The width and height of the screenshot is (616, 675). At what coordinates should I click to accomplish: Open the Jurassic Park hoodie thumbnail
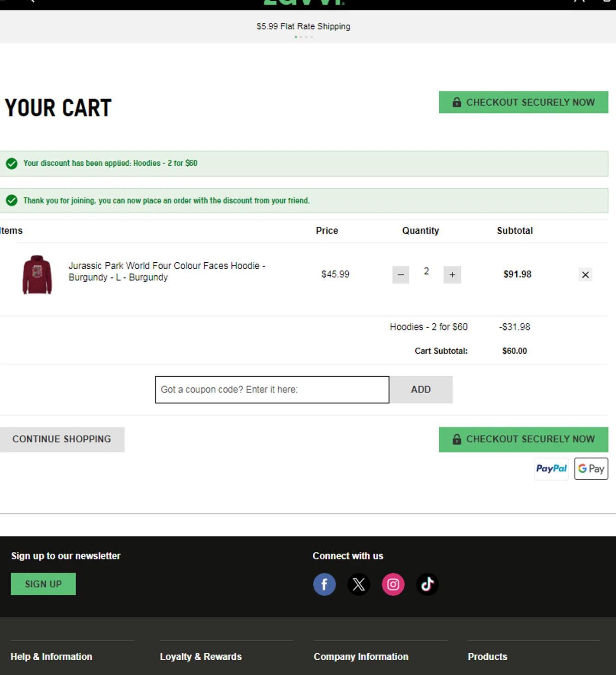(37, 274)
